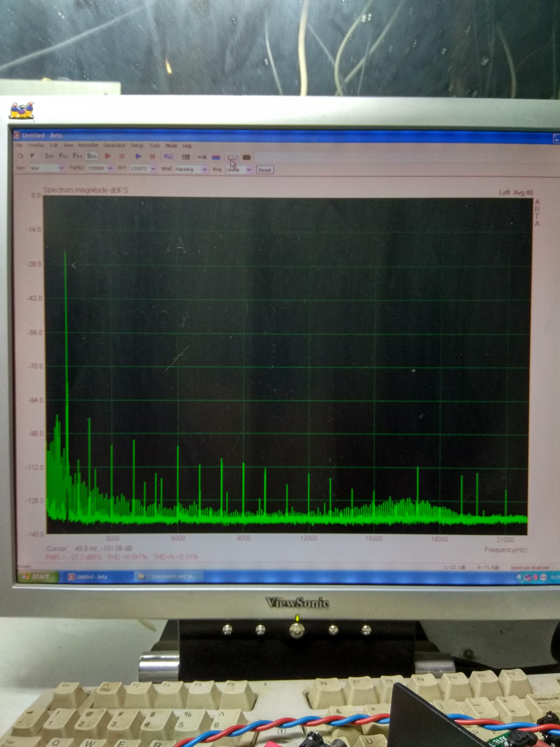Open the View menu
Viewport: 560px width, 747px height.
[x=68, y=145]
